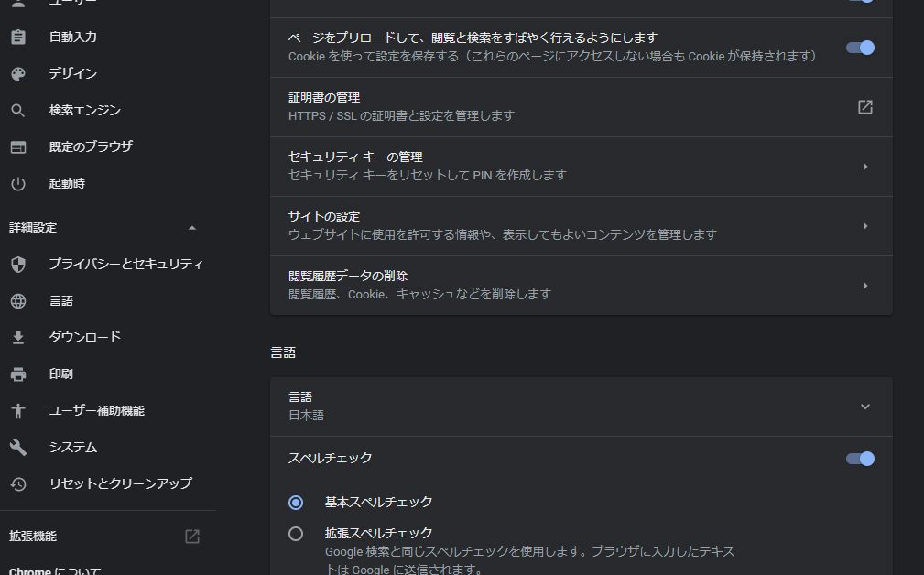Open 閲覧履歴データの削除

(x=581, y=286)
